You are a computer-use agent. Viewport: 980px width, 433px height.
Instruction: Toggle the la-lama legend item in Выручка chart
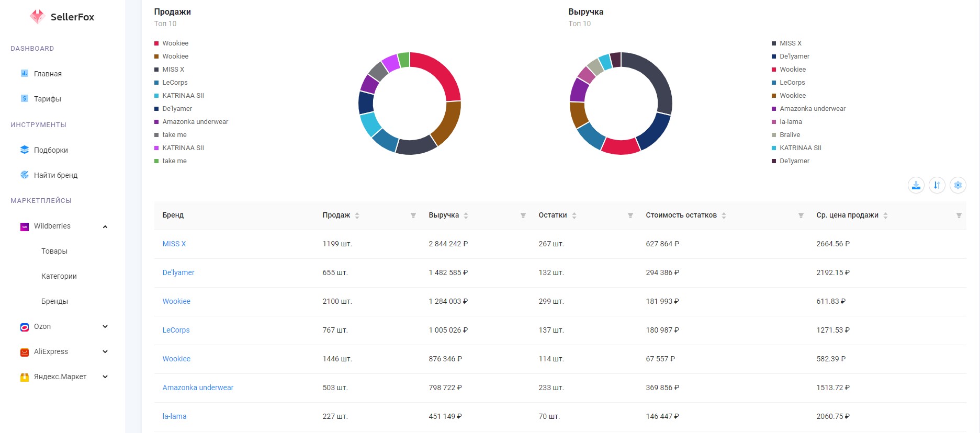point(787,122)
